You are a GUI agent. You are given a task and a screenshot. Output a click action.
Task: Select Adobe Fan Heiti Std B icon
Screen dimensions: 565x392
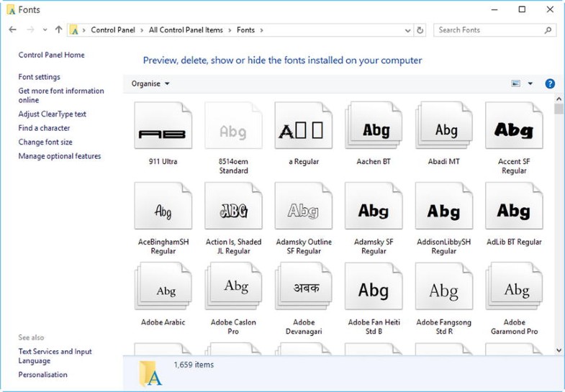pyautogui.click(x=374, y=286)
